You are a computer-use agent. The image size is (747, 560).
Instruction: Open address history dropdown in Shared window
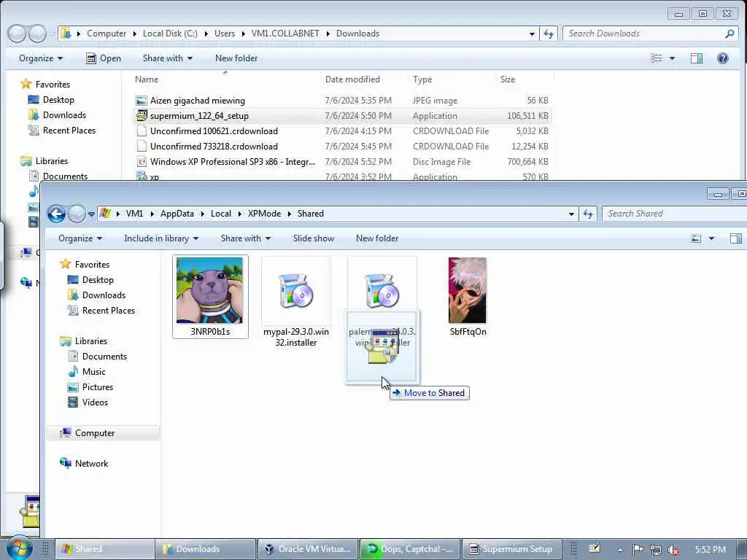571,214
